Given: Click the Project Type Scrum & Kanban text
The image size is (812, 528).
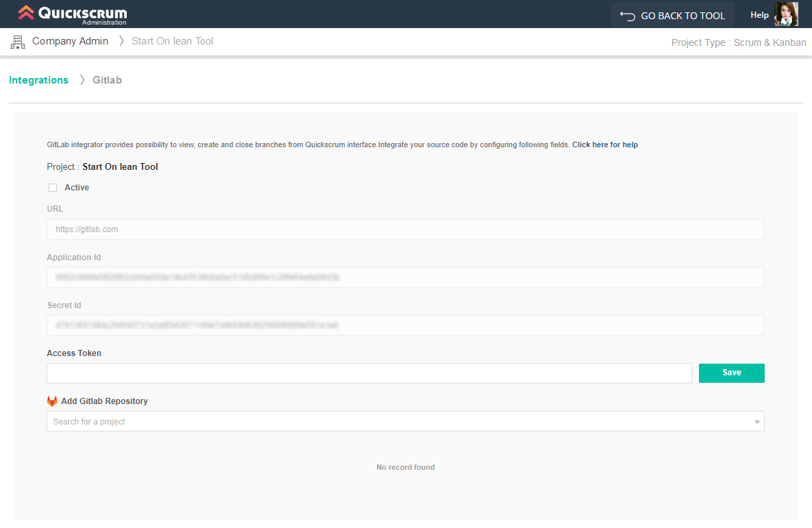Looking at the screenshot, I should [739, 42].
